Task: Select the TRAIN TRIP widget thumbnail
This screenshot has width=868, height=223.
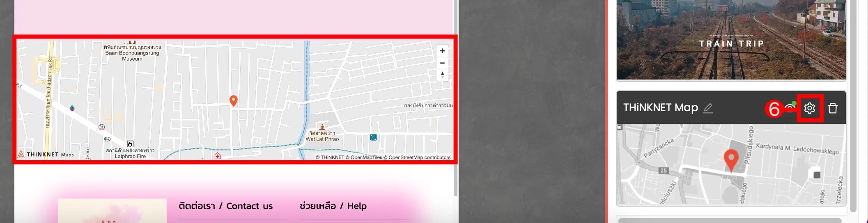Action: tap(731, 40)
